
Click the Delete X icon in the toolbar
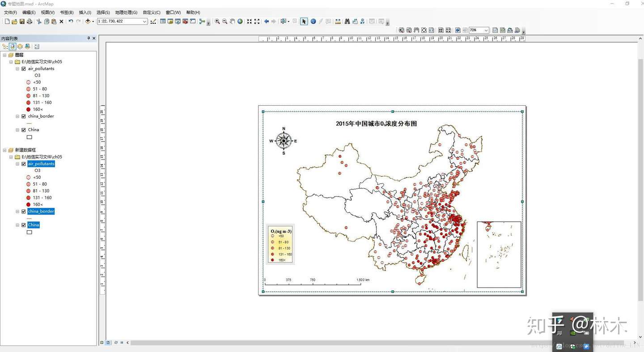point(62,21)
